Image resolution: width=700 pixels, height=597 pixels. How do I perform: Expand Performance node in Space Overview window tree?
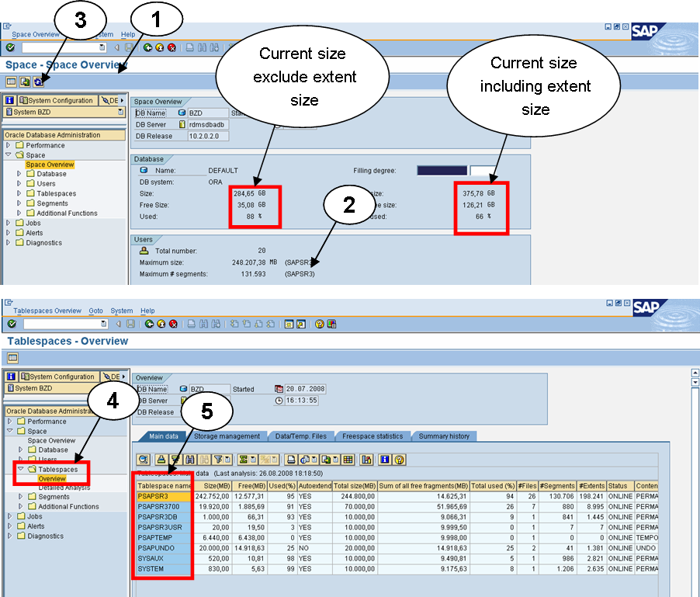tap(8, 145)
